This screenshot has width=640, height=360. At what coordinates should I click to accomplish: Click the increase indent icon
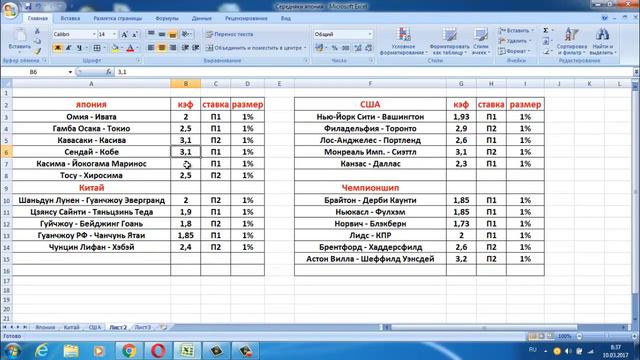[196, 48]
